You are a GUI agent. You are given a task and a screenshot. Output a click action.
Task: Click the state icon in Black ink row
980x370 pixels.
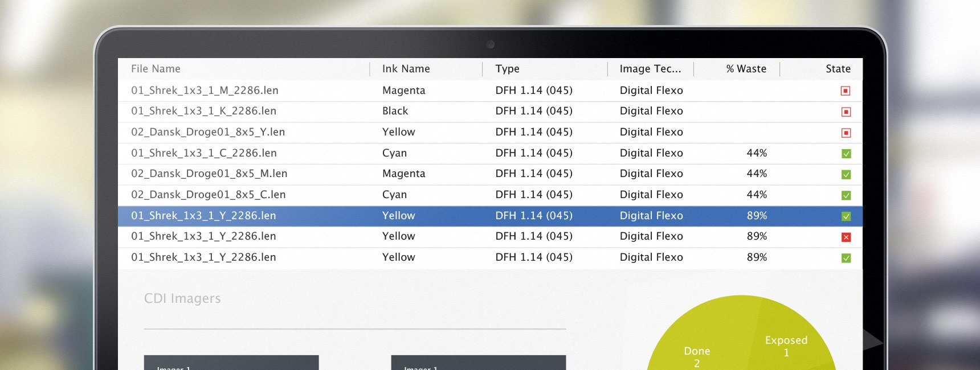coord(846,112)
